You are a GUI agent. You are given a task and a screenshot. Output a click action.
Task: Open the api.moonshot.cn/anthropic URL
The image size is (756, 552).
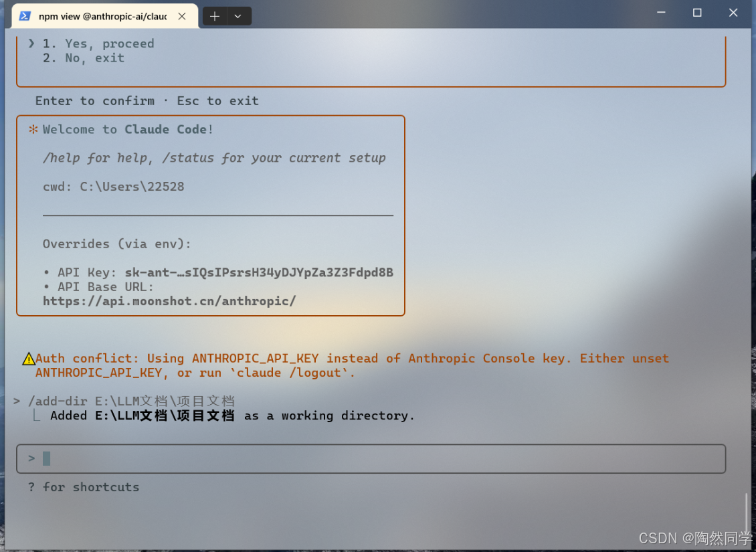pyautogui.click(x=169, y=301)
